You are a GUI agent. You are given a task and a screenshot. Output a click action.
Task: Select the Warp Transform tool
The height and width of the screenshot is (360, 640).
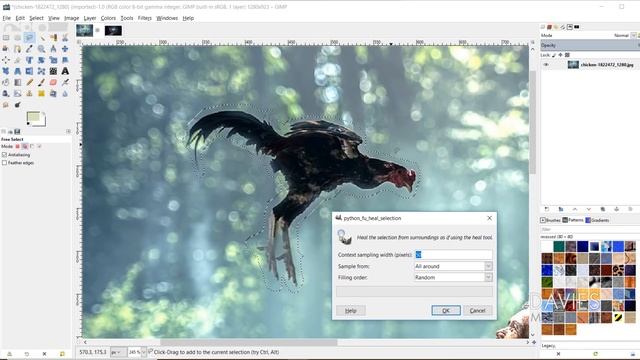coord(53,71)
